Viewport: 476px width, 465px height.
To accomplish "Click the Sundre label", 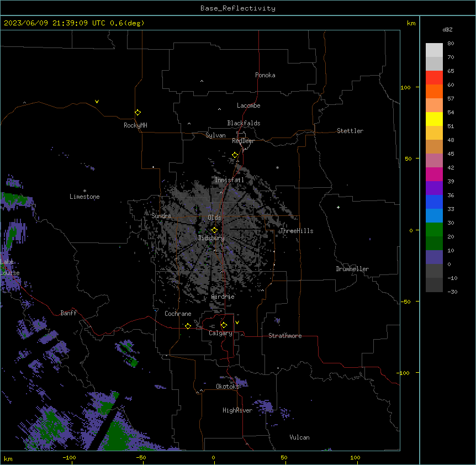I will [161, 216].
